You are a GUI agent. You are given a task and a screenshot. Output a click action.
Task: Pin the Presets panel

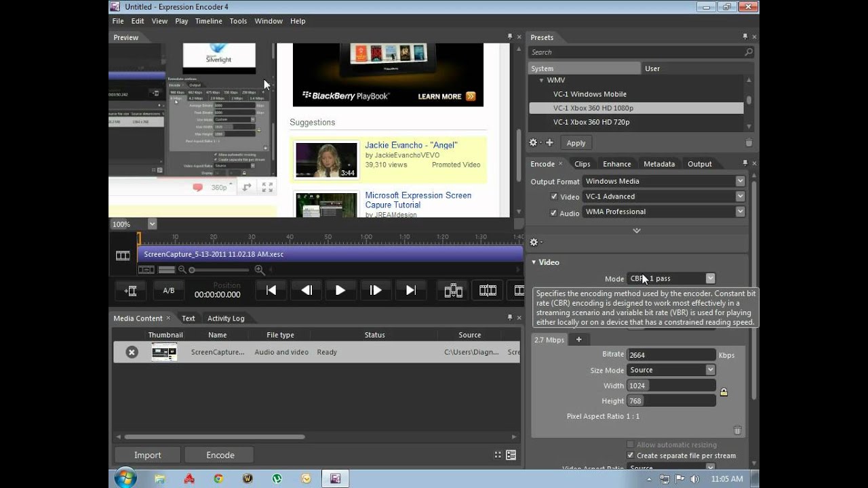745,37
